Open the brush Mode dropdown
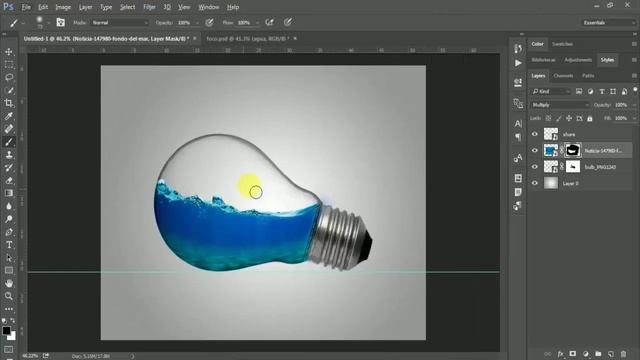 click(120, 22)
